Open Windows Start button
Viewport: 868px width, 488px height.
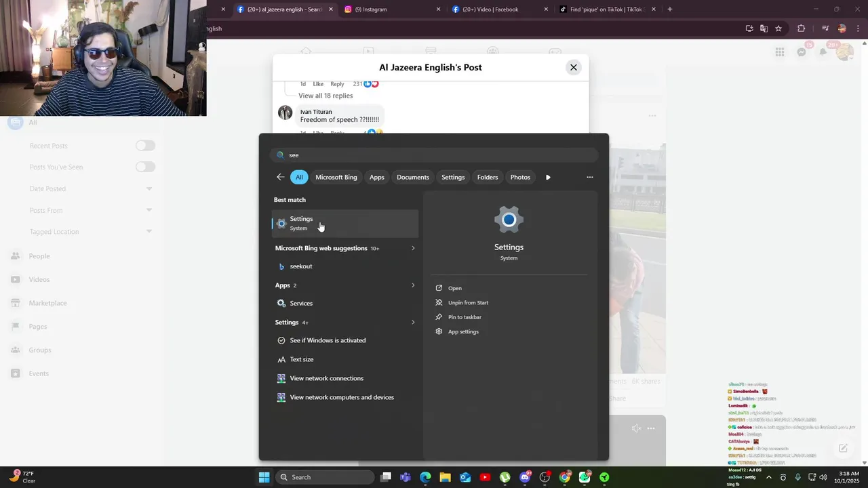click(264, 477)
